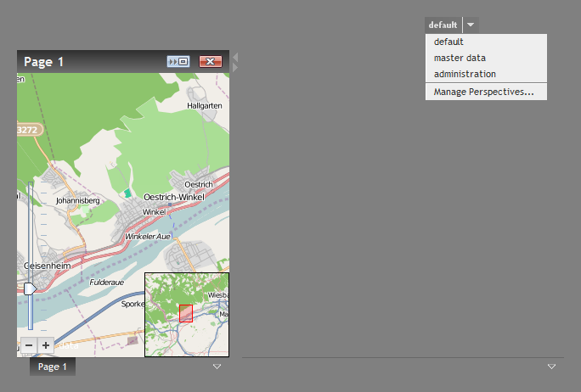Select the Page 1 tab at the bottom
This screenshot has height=392, width=581.
pyautogui.click(x=53, y=367)
